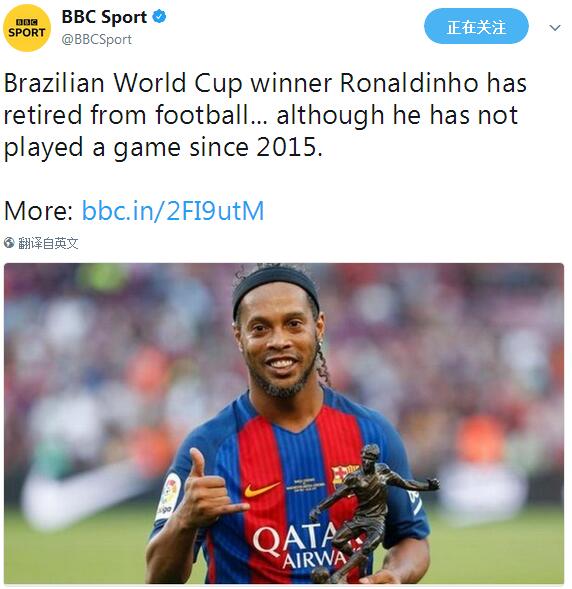Screen dimensions: 572x589
Task: Click the blue verified badge icon
Action: [160, 17]
